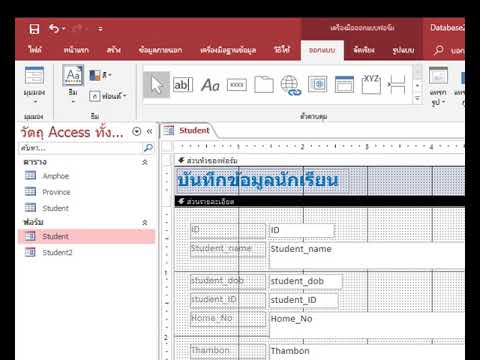Viewport: 480px width, 360px height.
Task: Choose the Navigation Control tool
Action: pos(344,84)
